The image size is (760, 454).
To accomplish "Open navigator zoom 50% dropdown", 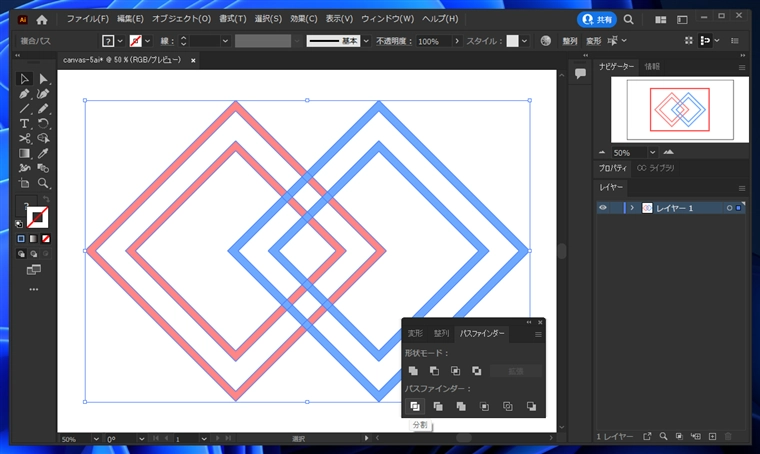I will tap(652, 153).
